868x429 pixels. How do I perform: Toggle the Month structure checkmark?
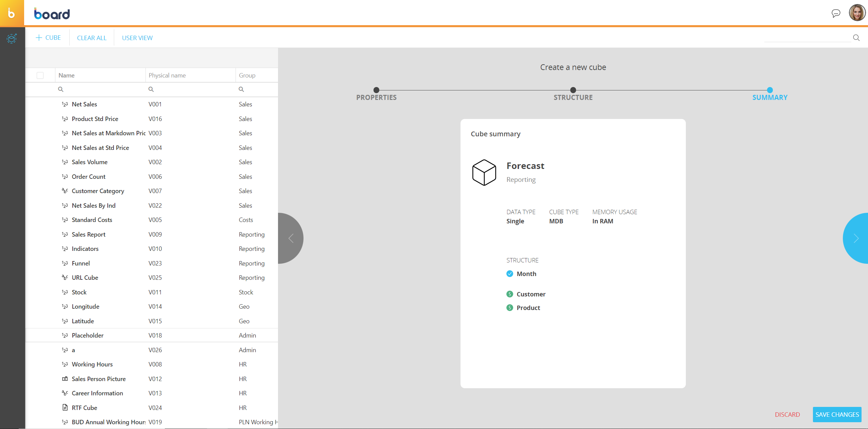click(509, 274)
